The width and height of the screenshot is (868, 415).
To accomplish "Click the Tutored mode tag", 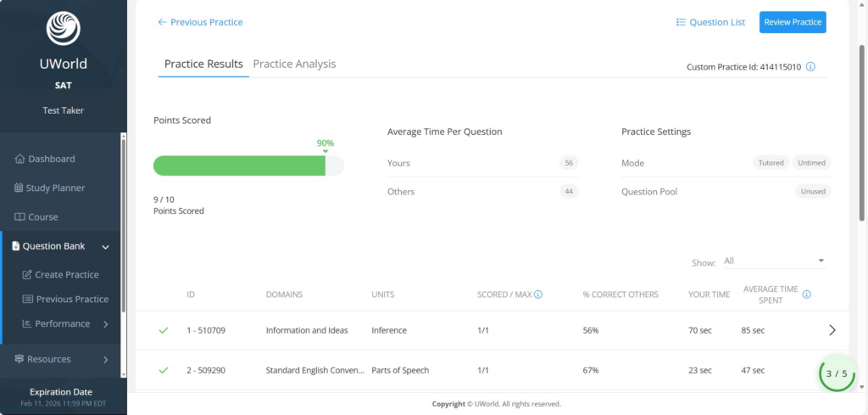I will click(x=771, y=163).
